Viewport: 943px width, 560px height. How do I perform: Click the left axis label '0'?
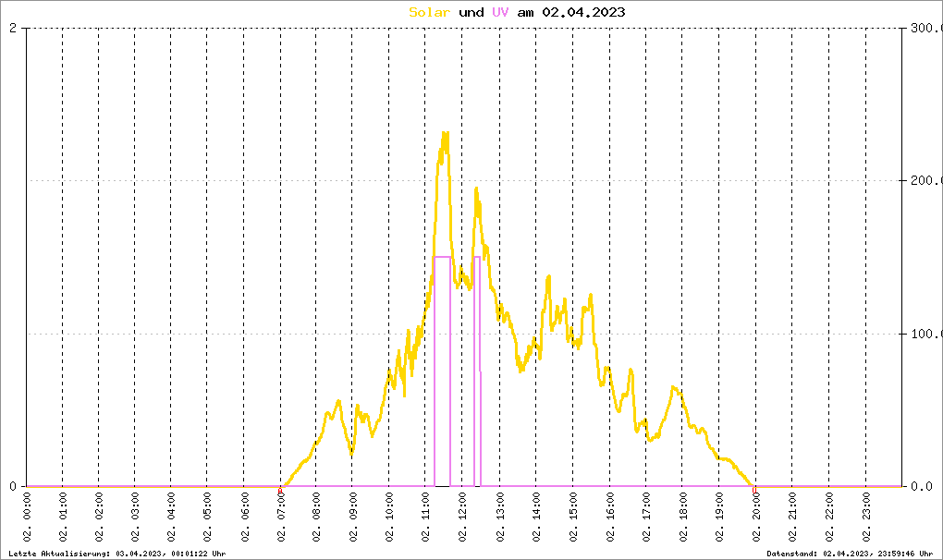pos(13,486)
